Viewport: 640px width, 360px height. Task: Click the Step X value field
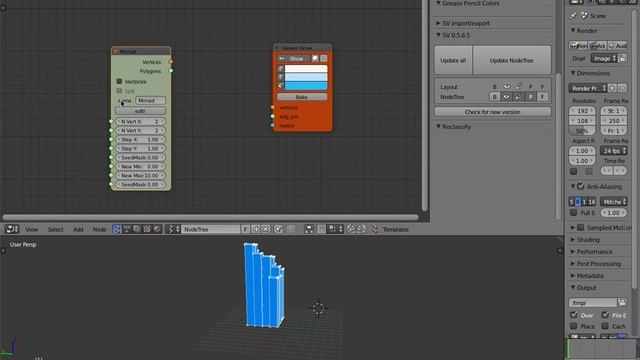point(140,140)
